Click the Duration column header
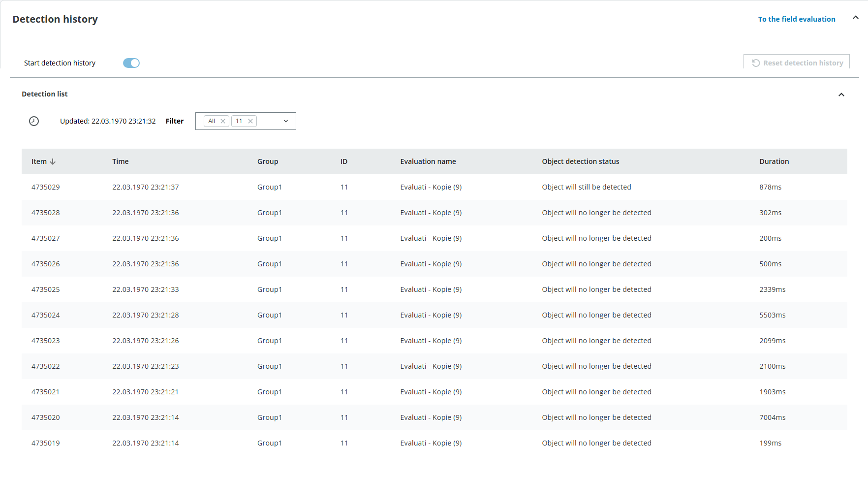Image resolution: width=868 pixels, height=478 pixels. tap(774, 161)
